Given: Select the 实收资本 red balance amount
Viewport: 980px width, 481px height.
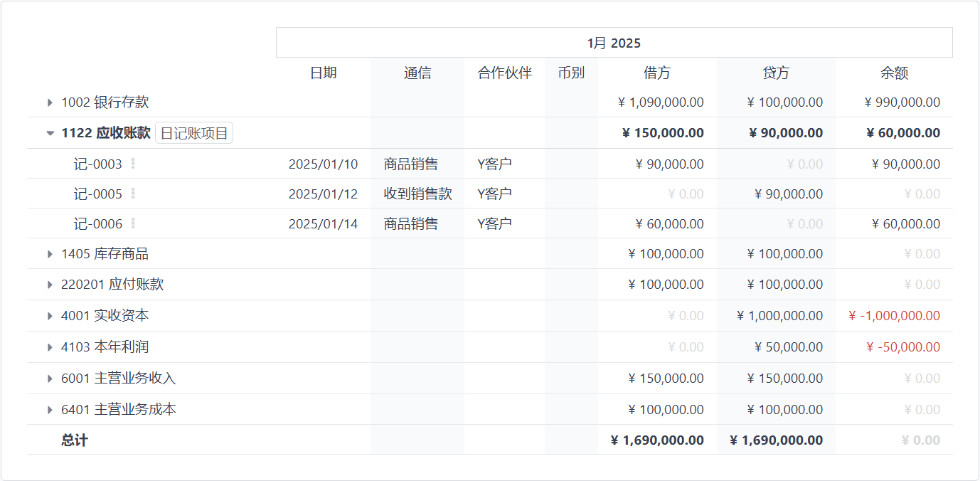Looking at the screenshot, I should 894,316.
